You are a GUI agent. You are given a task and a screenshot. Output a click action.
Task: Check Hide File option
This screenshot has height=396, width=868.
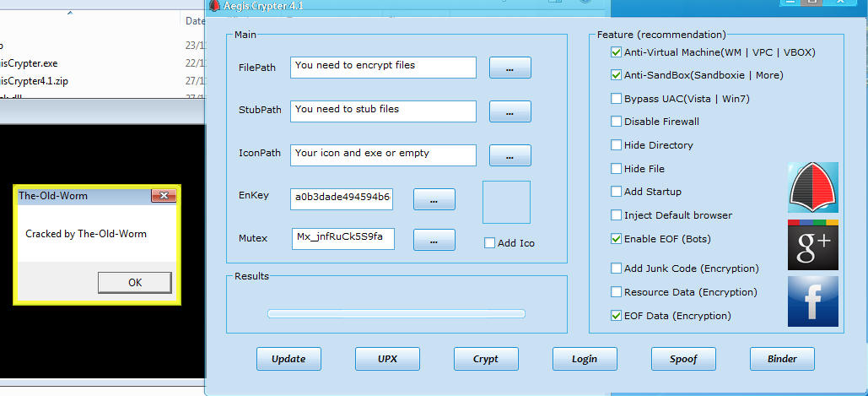coord(616,168)
